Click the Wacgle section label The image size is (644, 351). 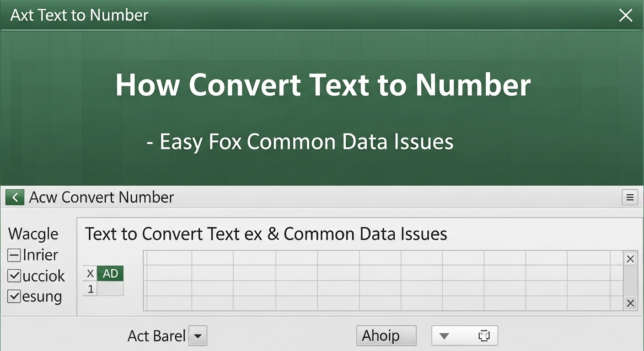32,234
